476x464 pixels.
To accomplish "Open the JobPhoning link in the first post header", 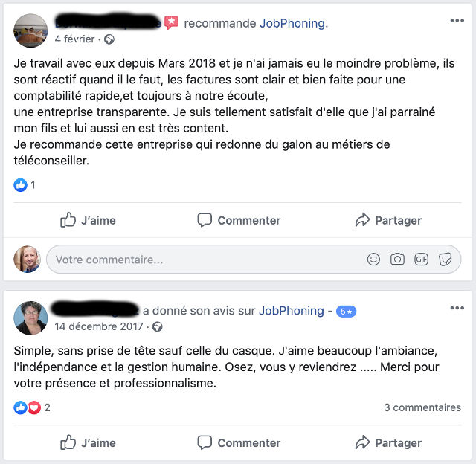I will 293,23.
